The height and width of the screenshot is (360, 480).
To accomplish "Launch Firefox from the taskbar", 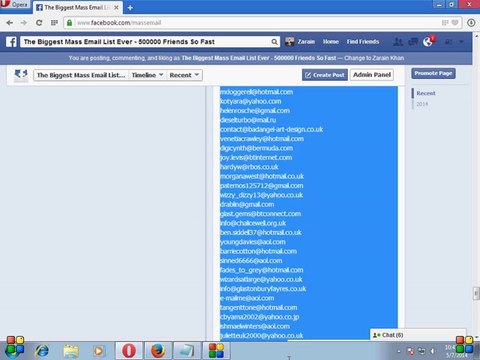I will tap(158, 351).
